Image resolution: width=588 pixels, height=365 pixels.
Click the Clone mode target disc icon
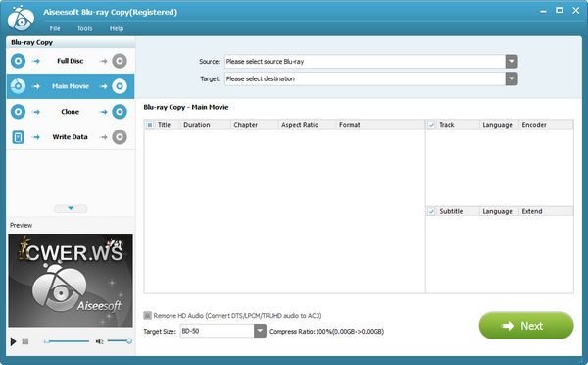tap(120, 112)
